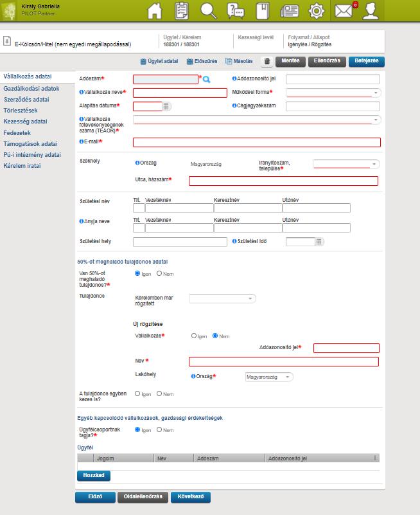The height and width of the screenshot is (515, 420).
Task: Select Nem for Ügyfélcsoportnak tagja
Action: (159, 429)
